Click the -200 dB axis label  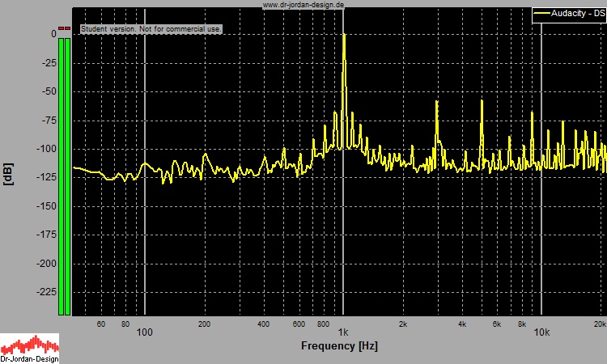tap(46, 264)
